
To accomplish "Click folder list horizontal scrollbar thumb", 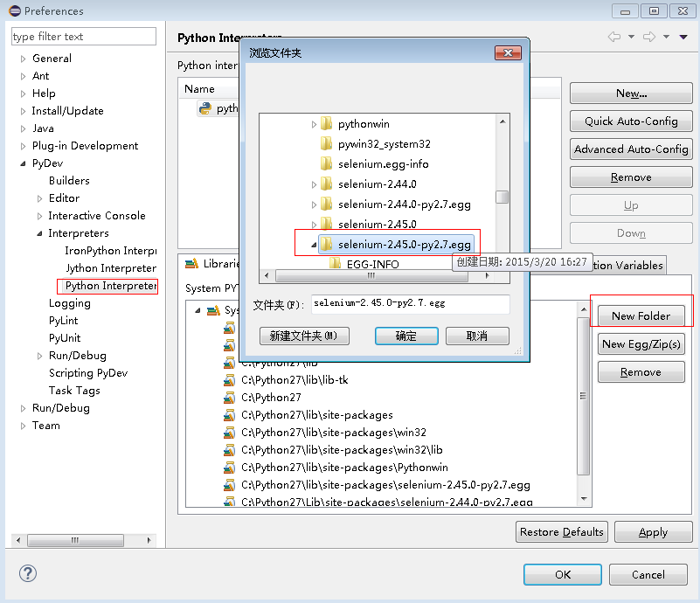I will tap(371, 276).
